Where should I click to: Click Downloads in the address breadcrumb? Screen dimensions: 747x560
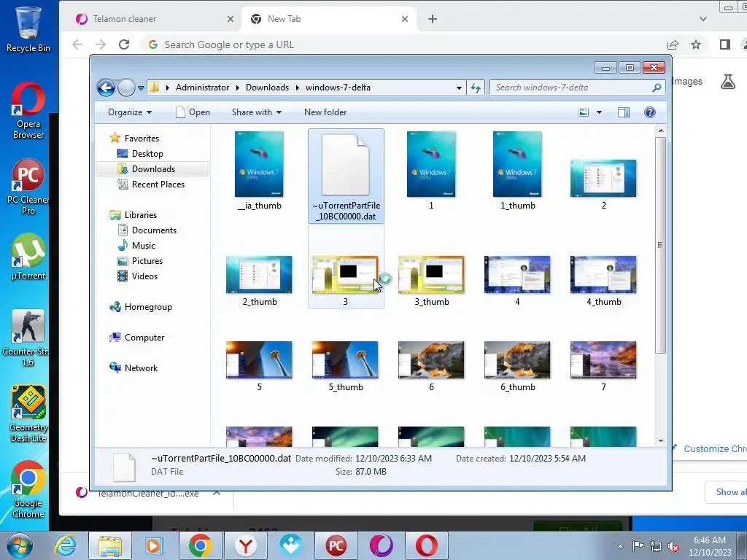click(x=267, y=87)
